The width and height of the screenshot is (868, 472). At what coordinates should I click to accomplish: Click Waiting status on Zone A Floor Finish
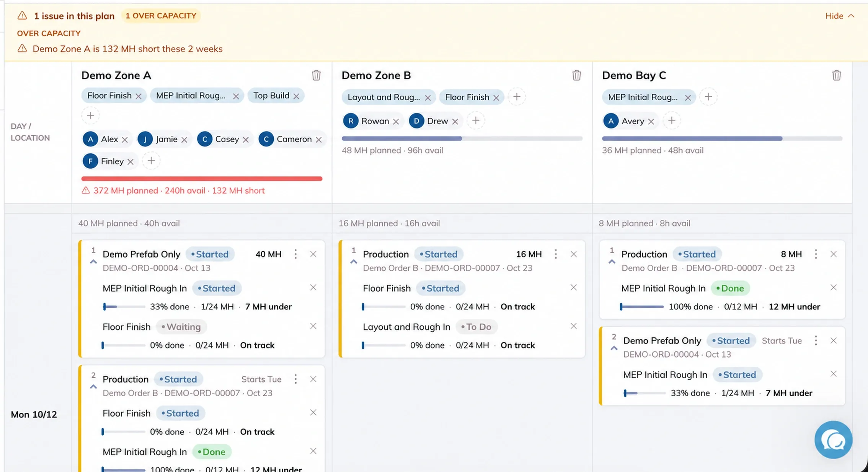pyautogui.click(x=181, y=327)
